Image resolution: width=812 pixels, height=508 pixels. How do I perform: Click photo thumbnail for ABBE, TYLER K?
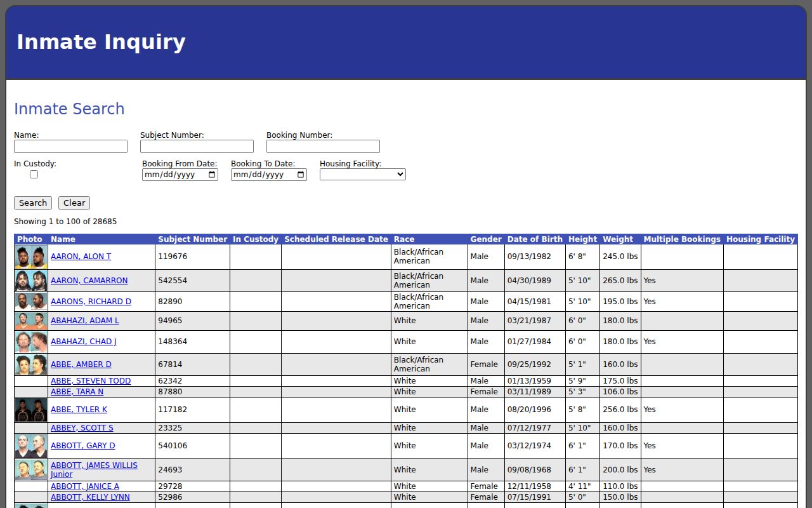31,410
